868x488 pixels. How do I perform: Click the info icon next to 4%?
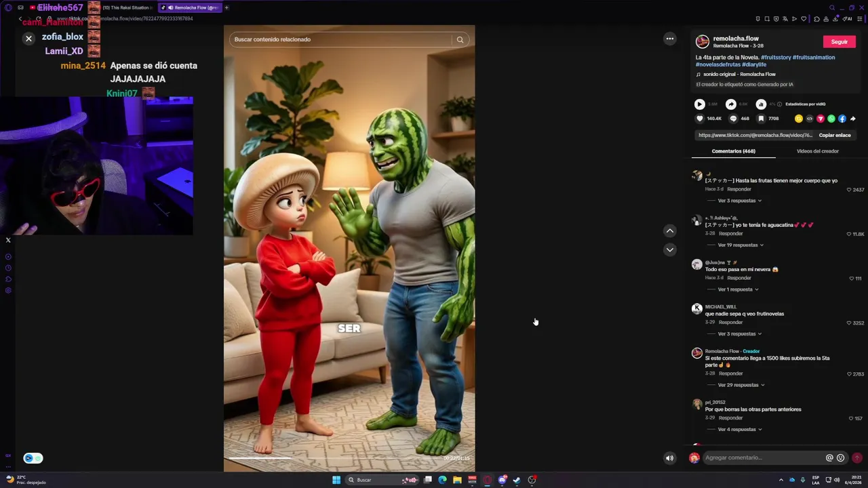779,104
